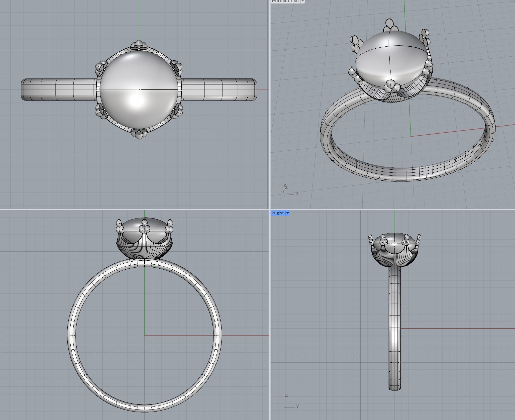The width and height of the screenshot is (515, 420).
Task: Select the pearl dome in the top-left viewport
Action: (x=139, y=89)
